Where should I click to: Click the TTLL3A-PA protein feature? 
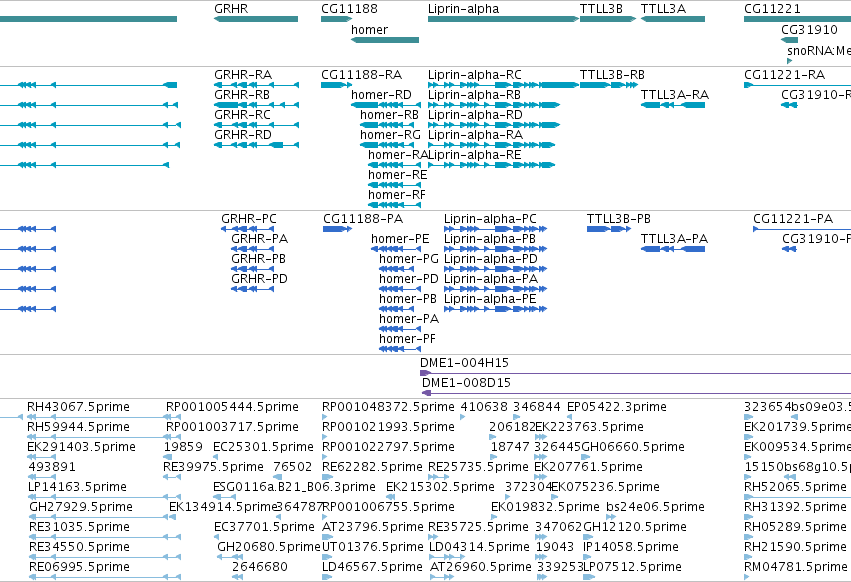tap(673, 249)
